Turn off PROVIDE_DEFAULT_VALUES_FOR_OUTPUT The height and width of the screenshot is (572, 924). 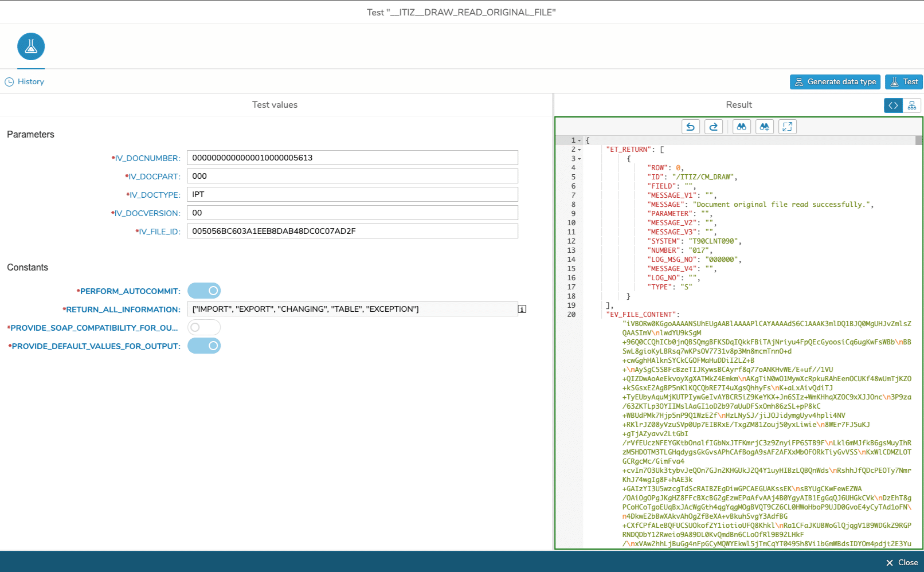pyautogui.click(x=204, y=346)
